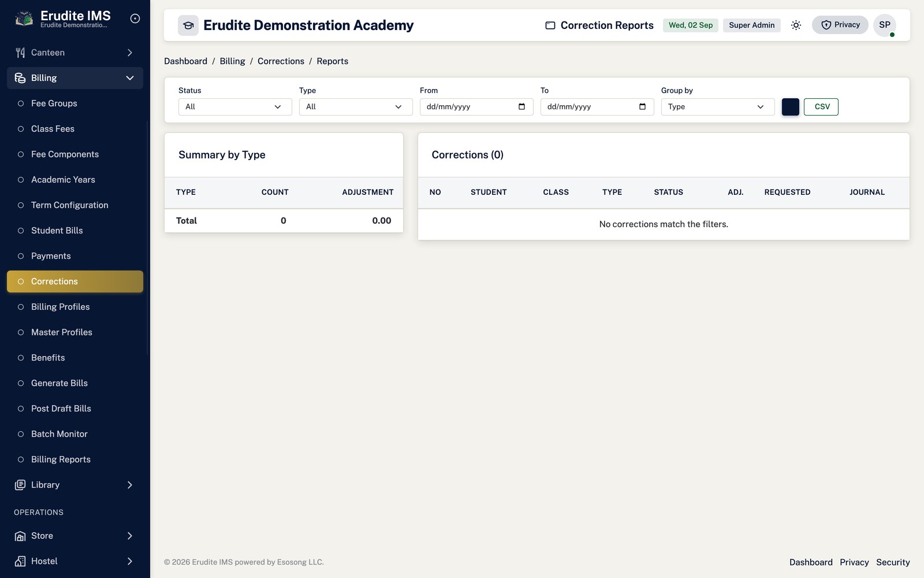Open the Type filter dropdown

tap(356, 107)
